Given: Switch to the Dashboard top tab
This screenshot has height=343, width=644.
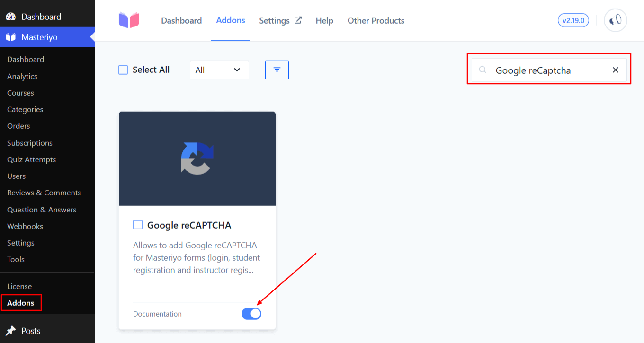Looking at the screenshot, I should click(x=181, y=21).
